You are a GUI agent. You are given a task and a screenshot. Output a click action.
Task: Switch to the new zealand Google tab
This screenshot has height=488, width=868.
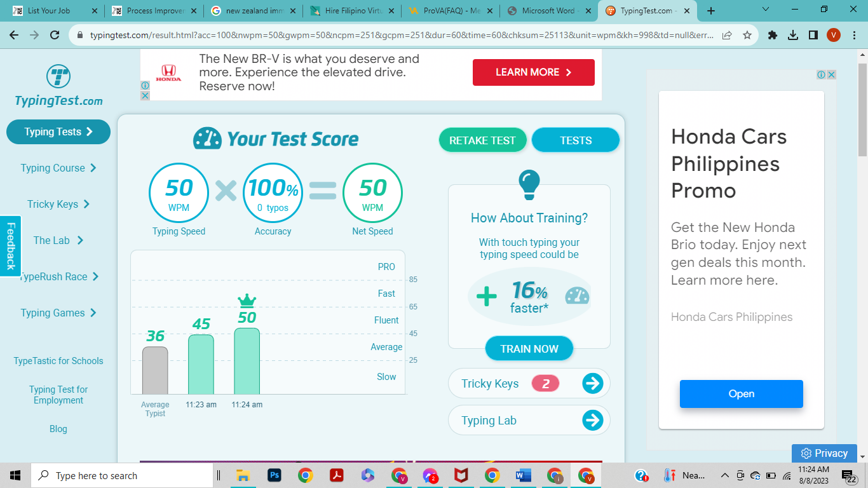(x=252, y=11)
